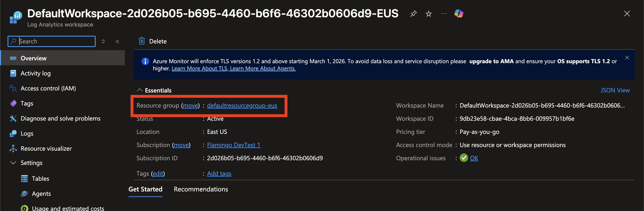Select Activity log in the sidebar
The image size is (644, 211).
36,73
